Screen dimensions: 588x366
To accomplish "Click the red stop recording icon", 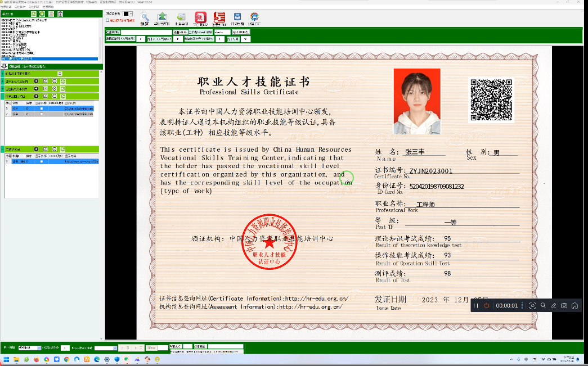I will coord(486,306).
